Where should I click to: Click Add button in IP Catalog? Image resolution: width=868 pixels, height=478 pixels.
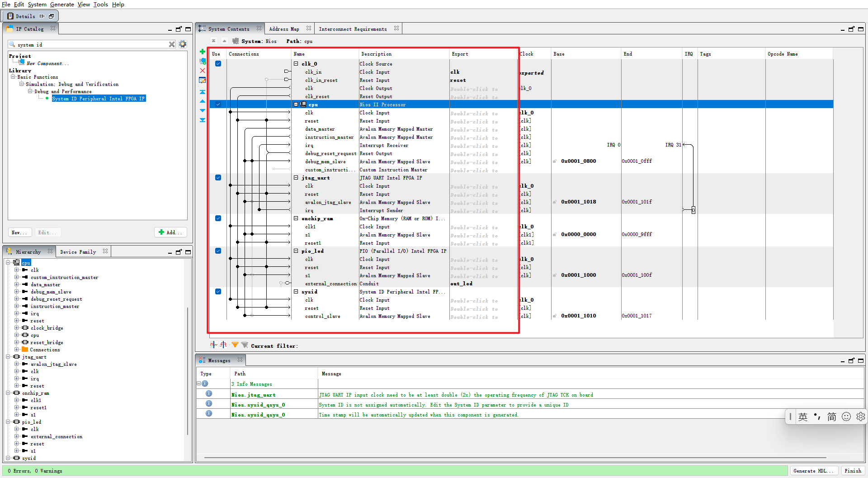[x=170, y=232]
